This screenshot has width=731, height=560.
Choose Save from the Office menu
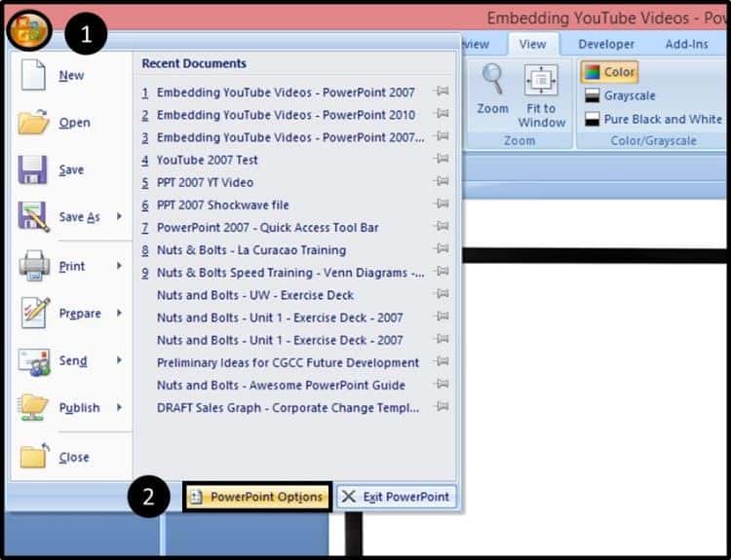tap(71, 170)
